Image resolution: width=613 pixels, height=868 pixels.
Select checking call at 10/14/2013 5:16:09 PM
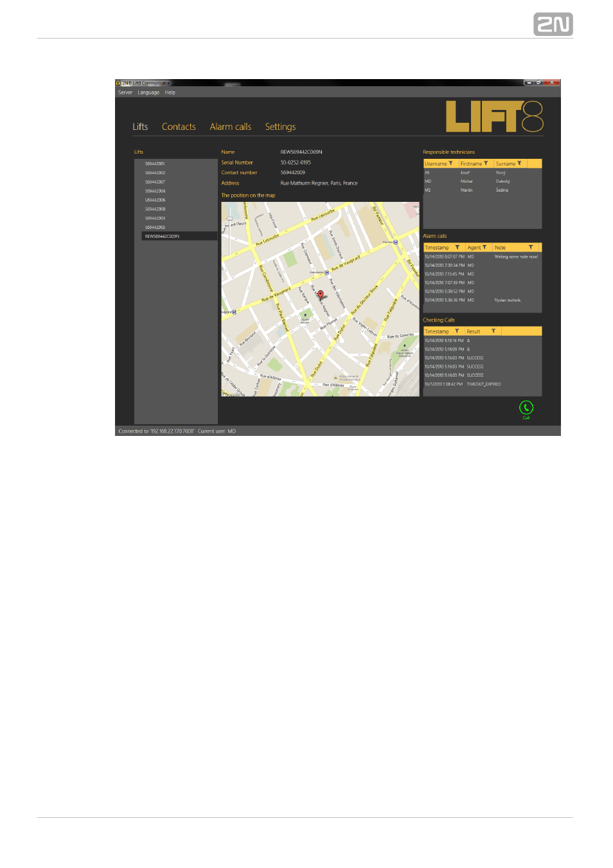point(483,349)
